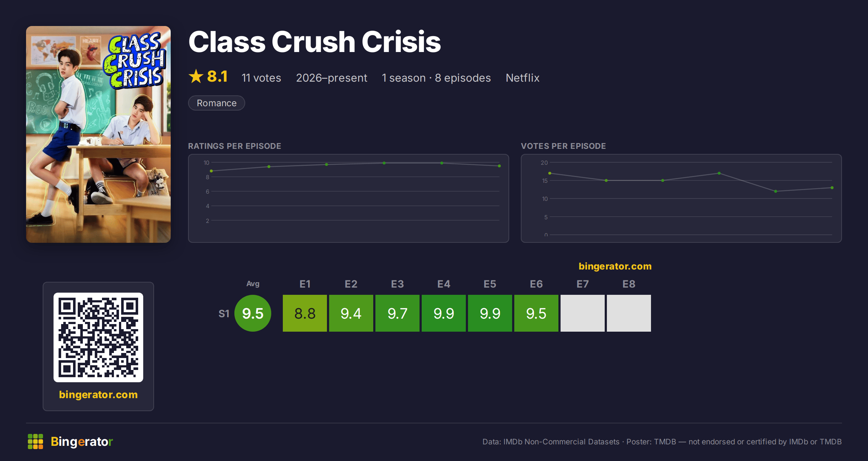Click the Netflix network label
Image resolution: width=868 pixels, height=461 pixels.
523,78
